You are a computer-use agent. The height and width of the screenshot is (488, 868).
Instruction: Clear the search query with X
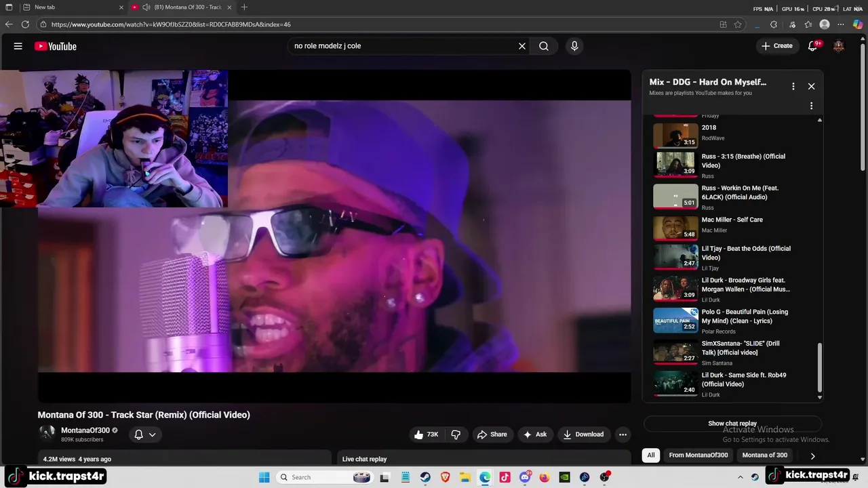pos(522,46)
